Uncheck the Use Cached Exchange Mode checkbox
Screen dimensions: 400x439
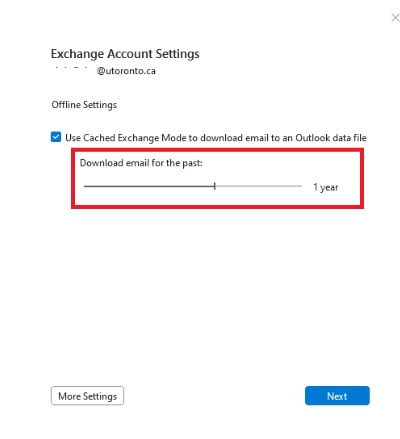point(56,137)
